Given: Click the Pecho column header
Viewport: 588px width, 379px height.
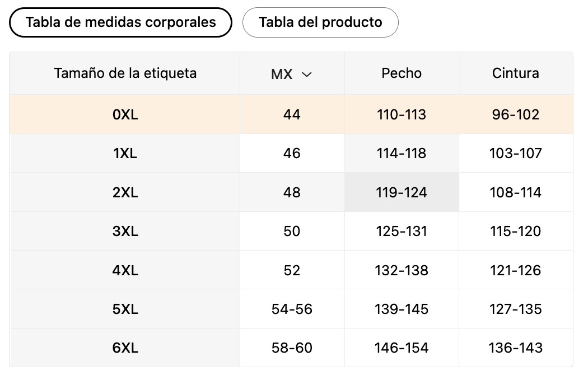Looking at the screenshot, I should [402, 73].
